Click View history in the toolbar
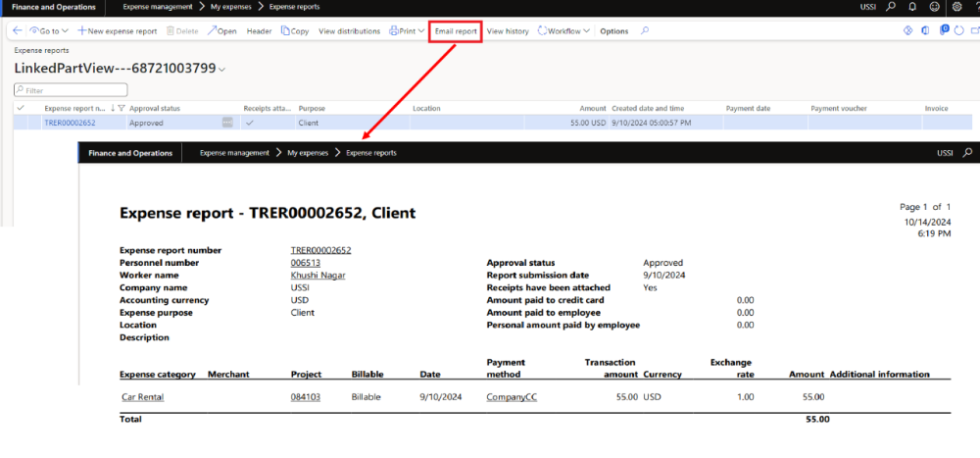Viewport: 980px width, 458px height. pos(508,31)
